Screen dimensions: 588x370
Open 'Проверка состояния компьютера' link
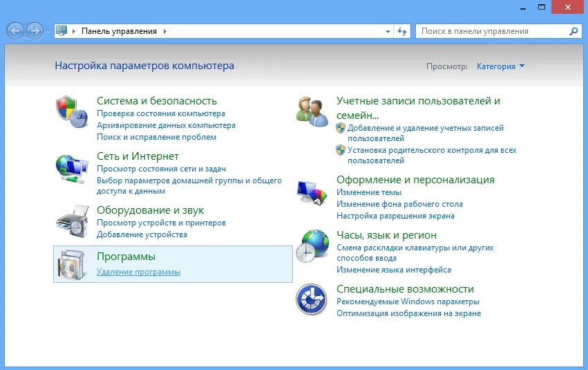click(161, 113)
